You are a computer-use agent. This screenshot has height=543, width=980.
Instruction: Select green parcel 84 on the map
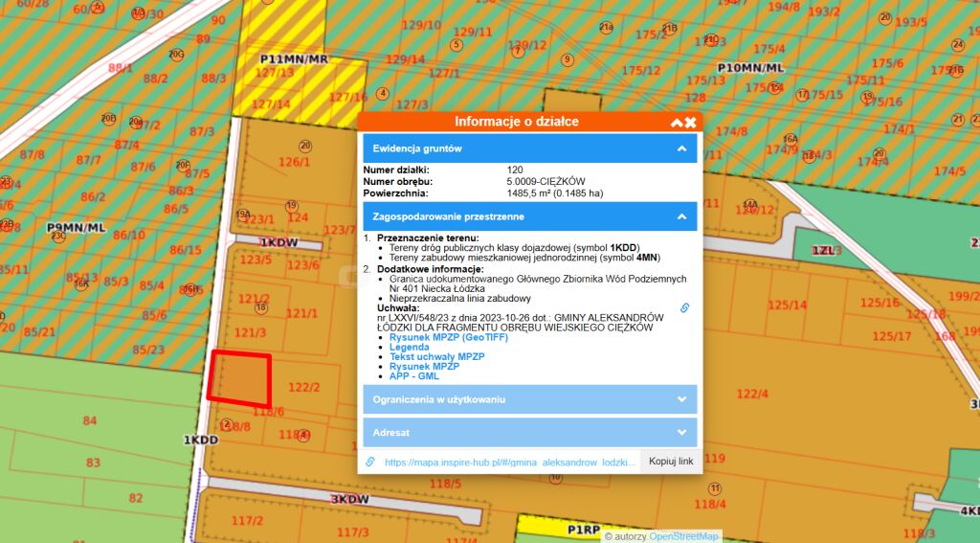[90, 420]
